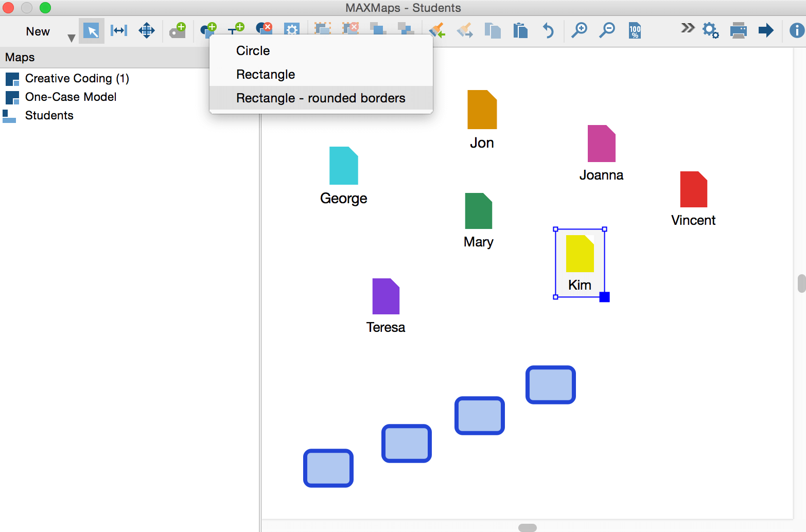Select the move-all-objects tool

pos(147,31)
